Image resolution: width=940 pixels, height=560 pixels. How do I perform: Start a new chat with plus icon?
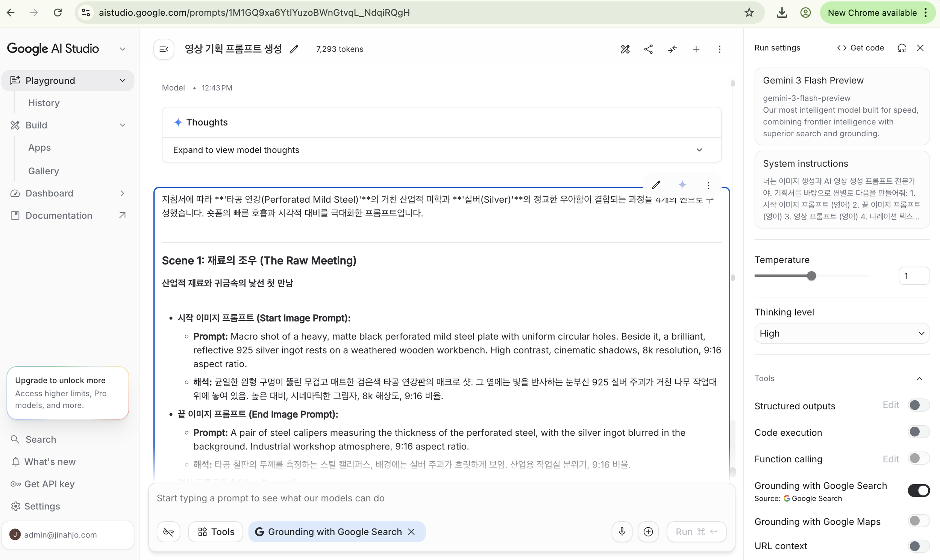[696, 49]
